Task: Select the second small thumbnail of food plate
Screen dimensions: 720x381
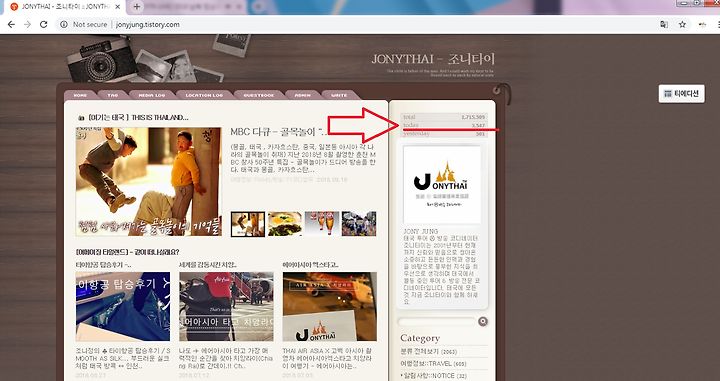Action: tap(285, 224)
